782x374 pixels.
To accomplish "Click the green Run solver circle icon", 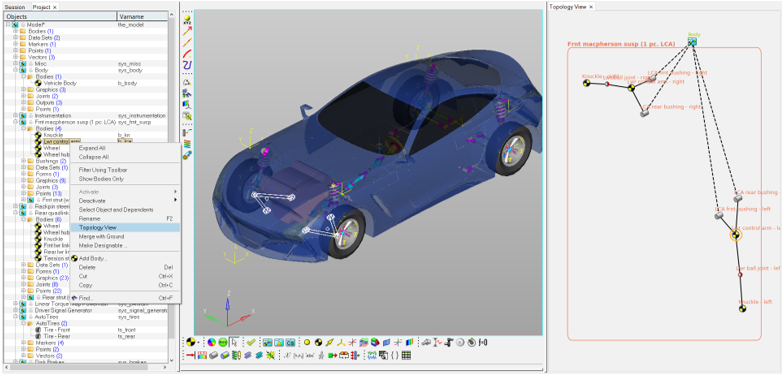I will (x=222, y=342).
